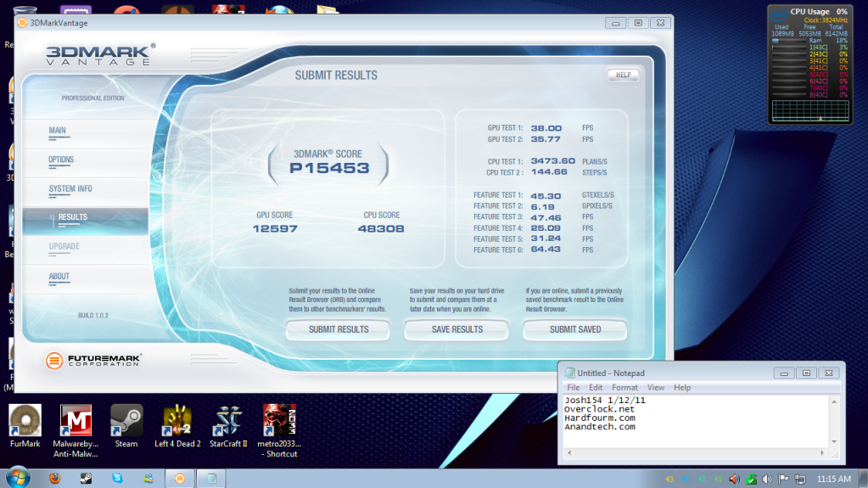868x488 pixels.
Task: Click the Overclock.net line in Notepad
Action: pos(599,409)
